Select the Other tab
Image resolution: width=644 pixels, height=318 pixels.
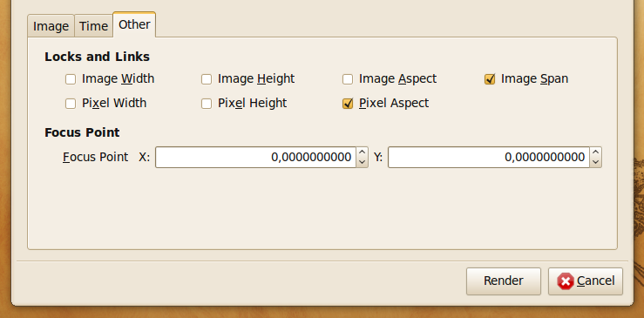134,24
